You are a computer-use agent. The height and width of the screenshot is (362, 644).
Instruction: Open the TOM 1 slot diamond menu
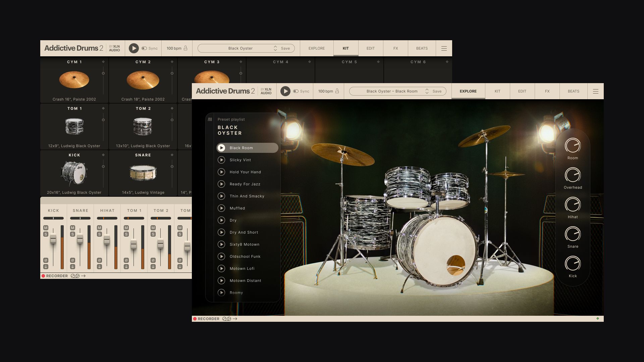point(103,108)
